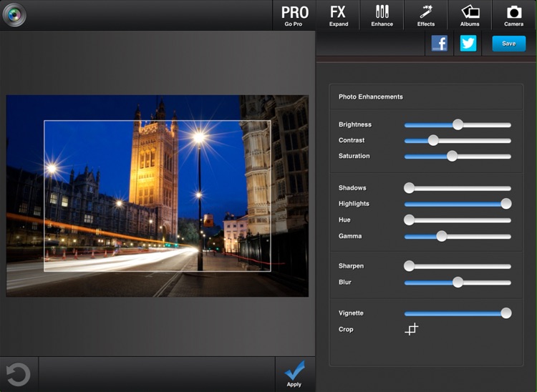Open the FX Expand menu
537x392 pixels.
point(338,15)
